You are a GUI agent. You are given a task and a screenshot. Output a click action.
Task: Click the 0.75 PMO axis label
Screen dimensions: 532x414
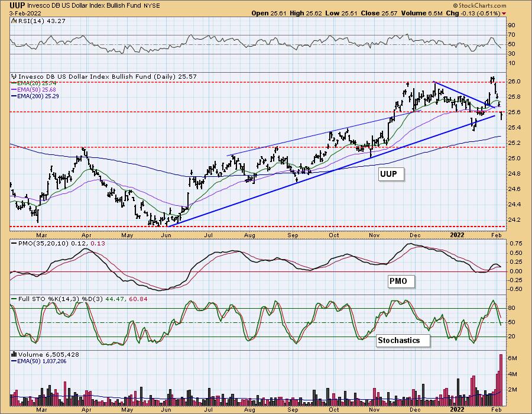click(x=515, y=243)
